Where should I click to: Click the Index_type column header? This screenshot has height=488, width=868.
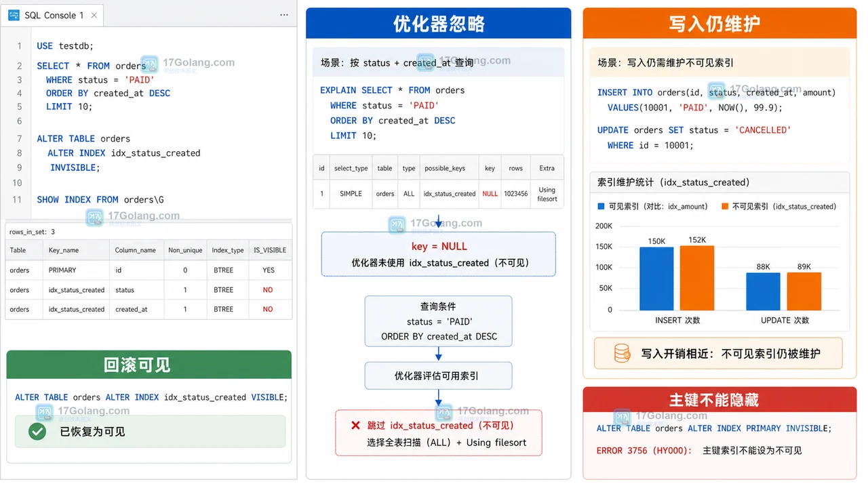click(228, 250)
